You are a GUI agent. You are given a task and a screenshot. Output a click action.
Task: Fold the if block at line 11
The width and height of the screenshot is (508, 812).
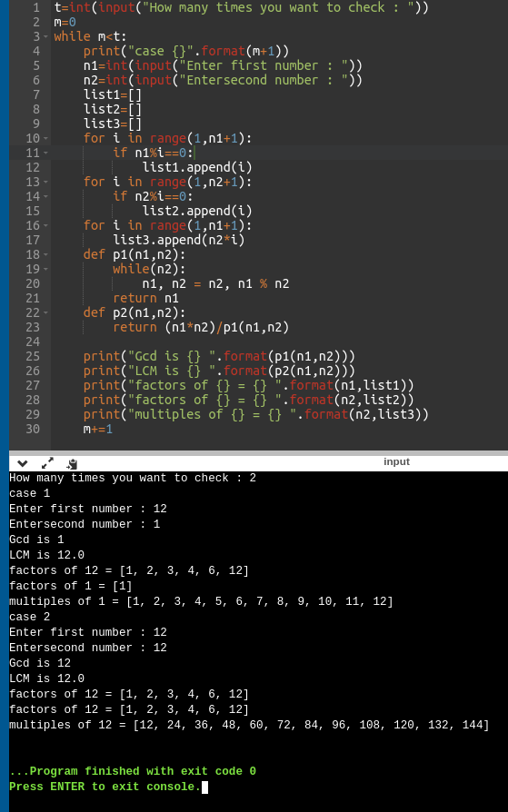tap(45, 153)
